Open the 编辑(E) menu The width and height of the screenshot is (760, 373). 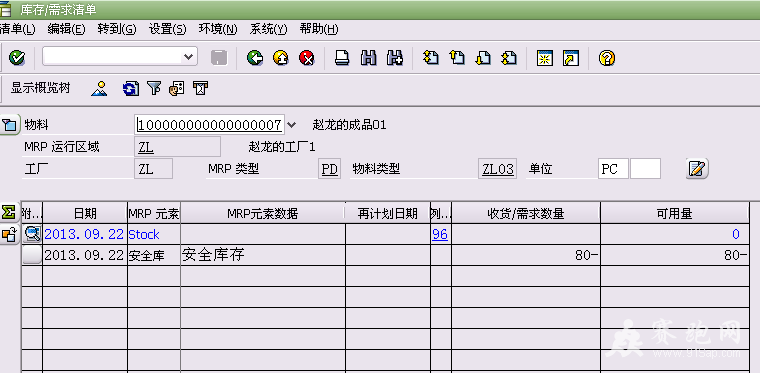(66, 29)
